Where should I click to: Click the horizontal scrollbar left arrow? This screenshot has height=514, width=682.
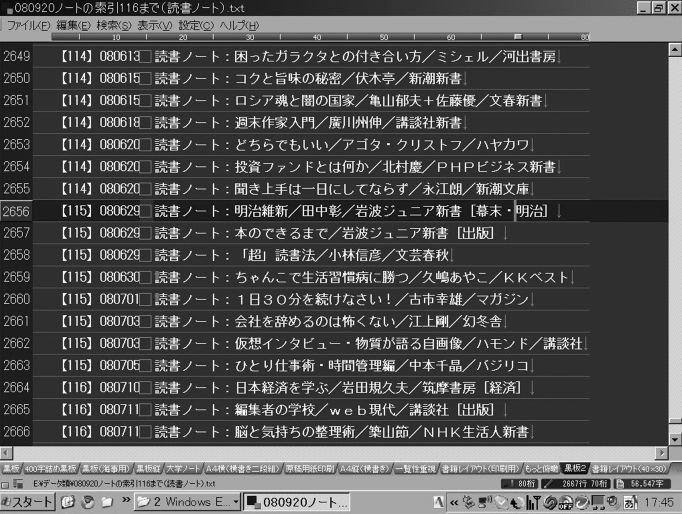tap(6, 453)
